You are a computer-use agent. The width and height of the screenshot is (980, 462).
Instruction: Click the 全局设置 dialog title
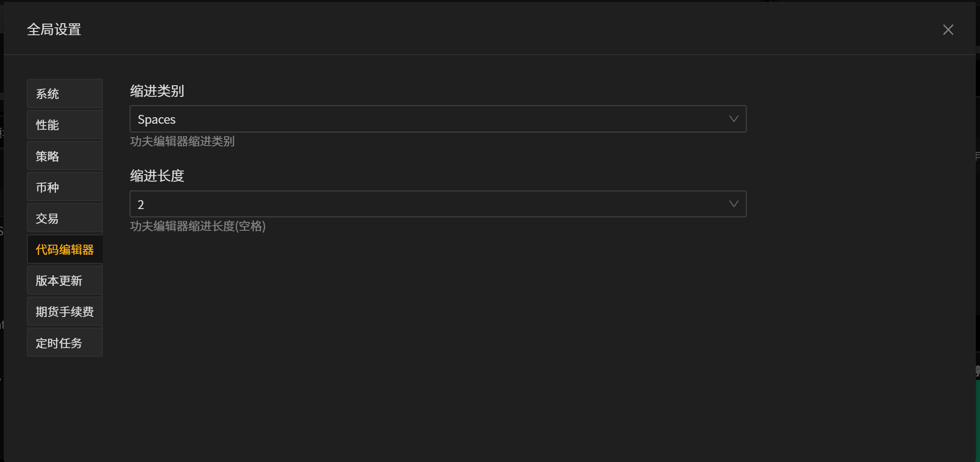pos(54,30)
